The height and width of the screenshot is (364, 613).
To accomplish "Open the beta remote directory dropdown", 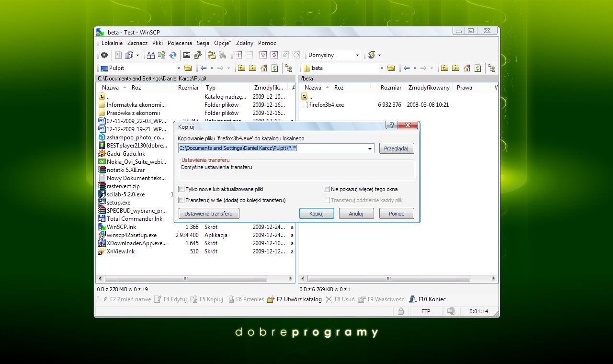I will click(382, 68).
